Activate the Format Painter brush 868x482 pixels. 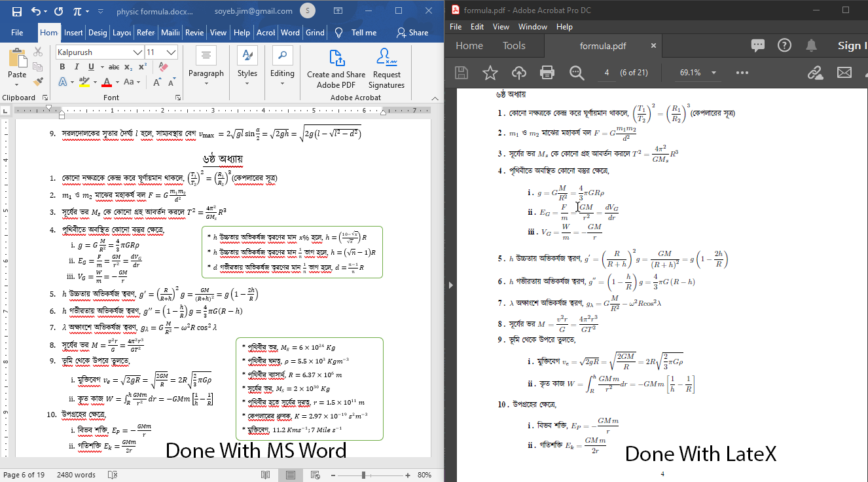[x=38, y=82]
